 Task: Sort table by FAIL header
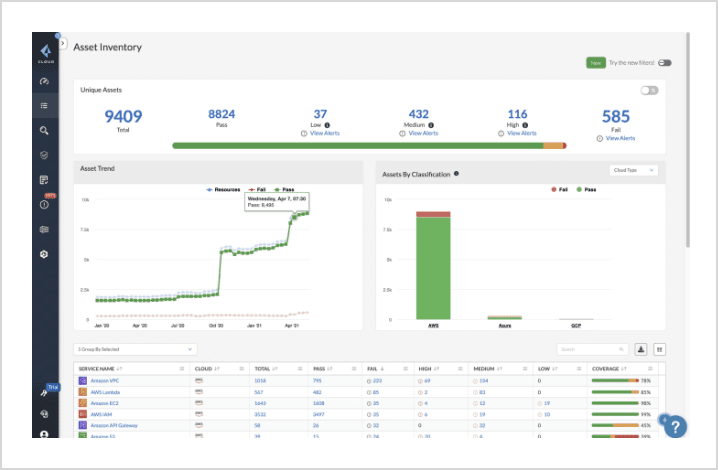click(375, 369)
